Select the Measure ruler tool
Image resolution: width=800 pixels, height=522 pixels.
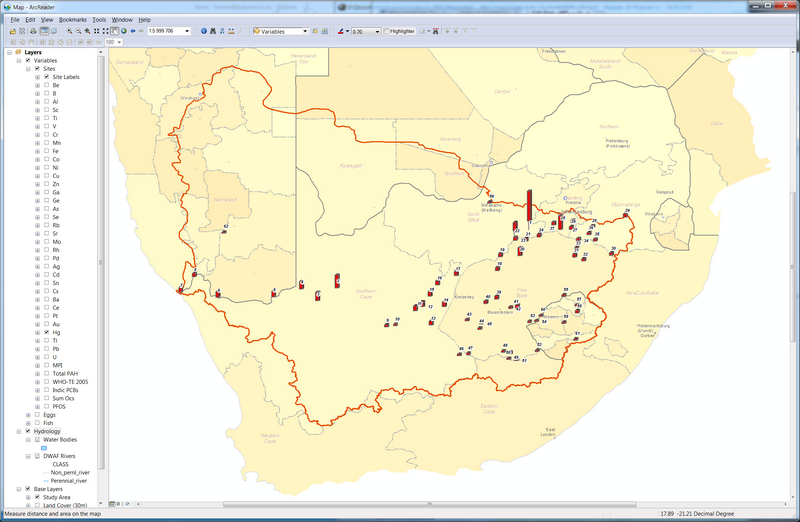point(231,31)
